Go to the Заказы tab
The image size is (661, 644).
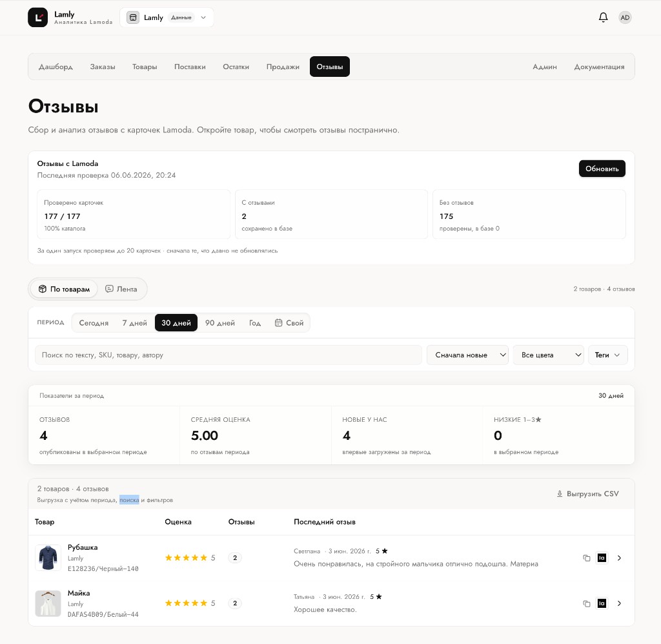pyautogui.click(x=103, y=67)
